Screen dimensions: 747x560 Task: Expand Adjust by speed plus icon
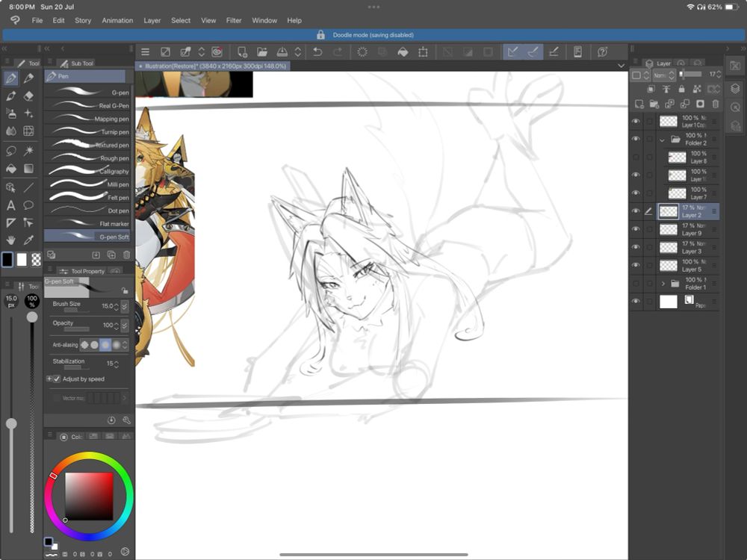(49, 379)
